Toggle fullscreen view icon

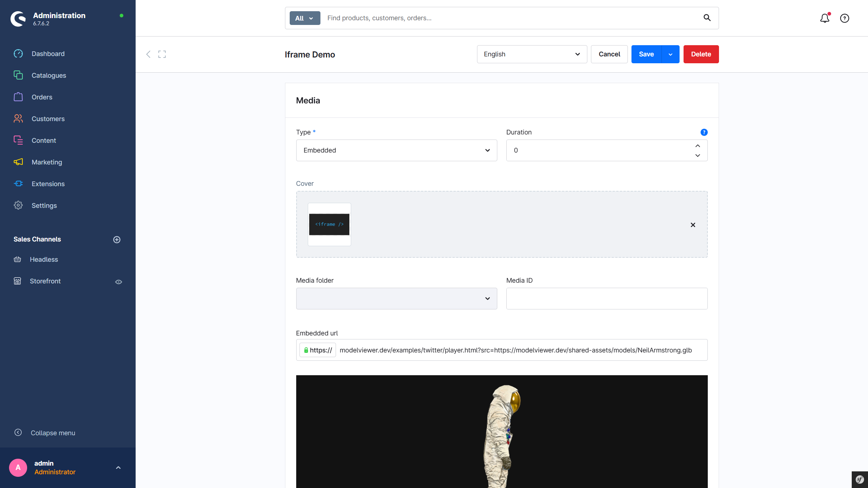[x=162, y=54]
